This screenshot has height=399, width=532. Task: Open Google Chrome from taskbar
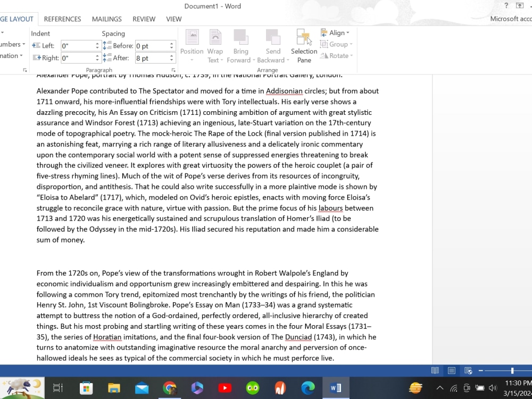170,387
